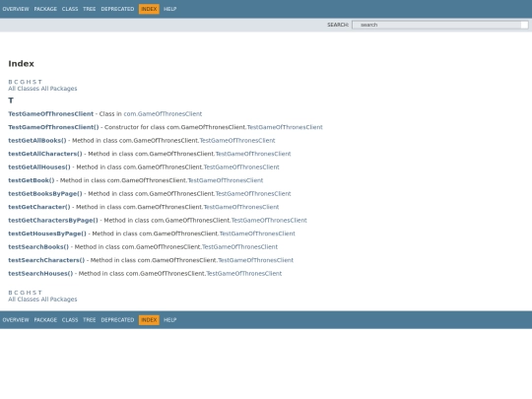The height and width of the screenshot is (399, 532).
Task: Open DEPRECATED in the bottom navigation bar
Action: pyautogui.click(x=117, y=320)
